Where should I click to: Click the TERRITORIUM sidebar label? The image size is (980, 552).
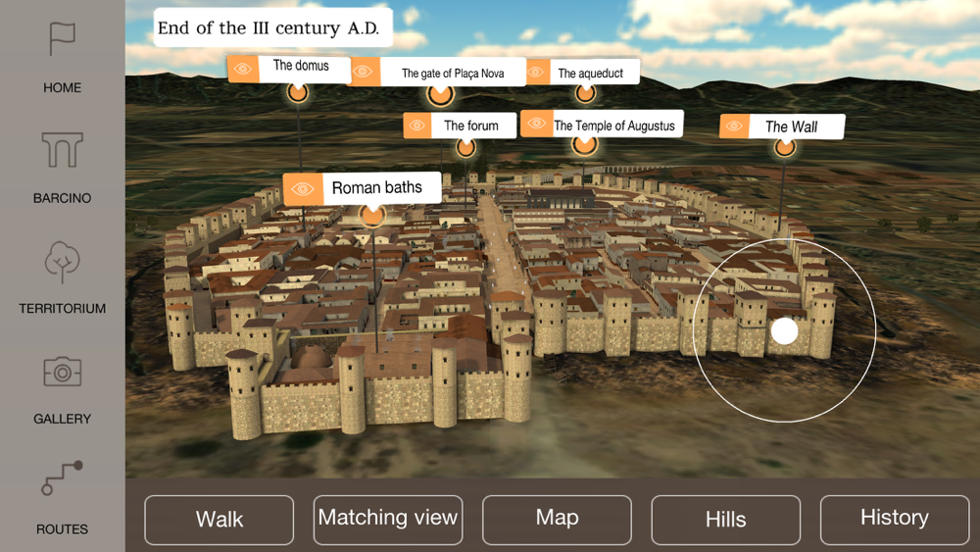(x=62, y=308)
